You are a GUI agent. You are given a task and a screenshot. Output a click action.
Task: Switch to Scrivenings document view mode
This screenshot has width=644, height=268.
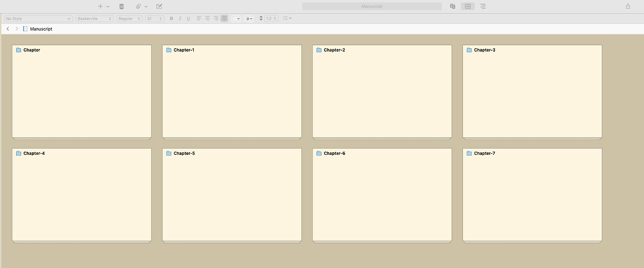click(453, 7)
